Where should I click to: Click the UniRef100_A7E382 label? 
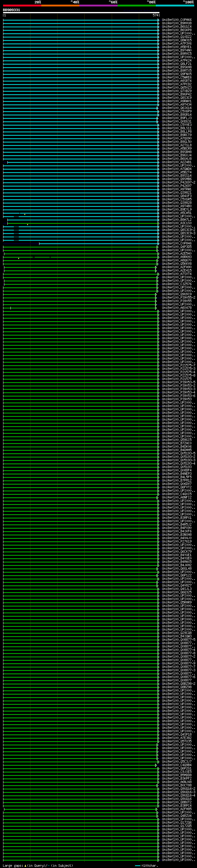177,738
